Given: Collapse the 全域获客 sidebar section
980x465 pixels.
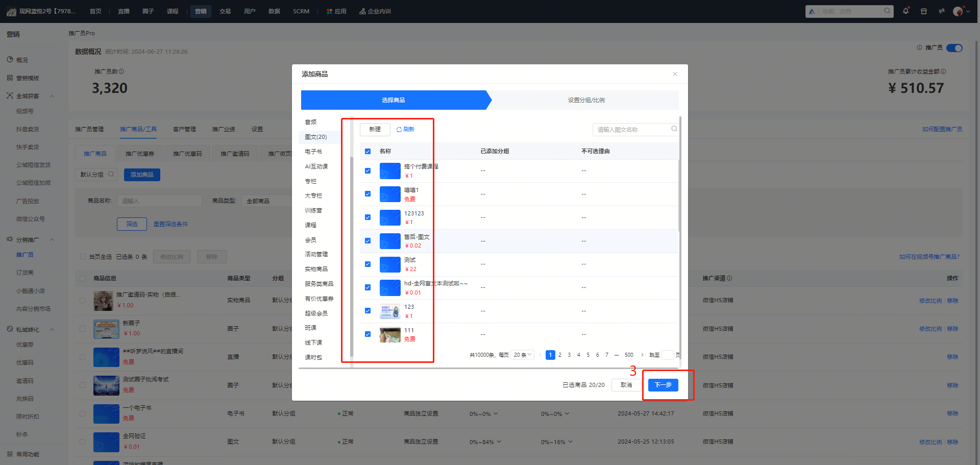Looking at the screenshot, I should pos(52,96).
